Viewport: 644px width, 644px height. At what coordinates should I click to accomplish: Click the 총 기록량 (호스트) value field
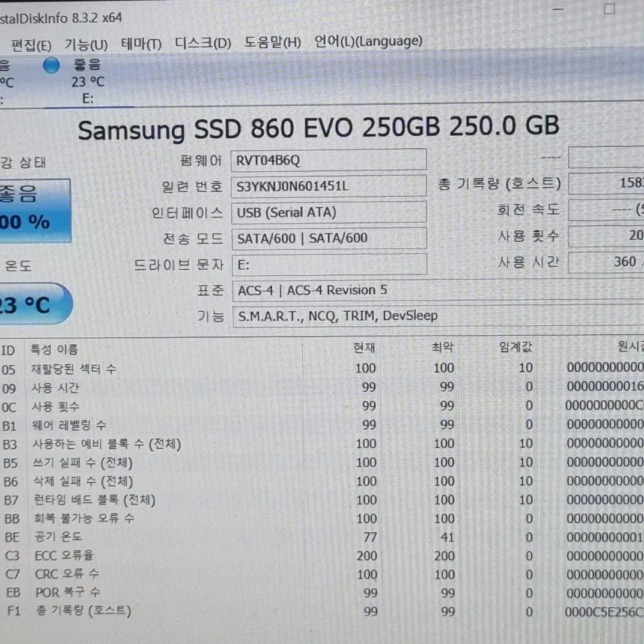(606, 183)
